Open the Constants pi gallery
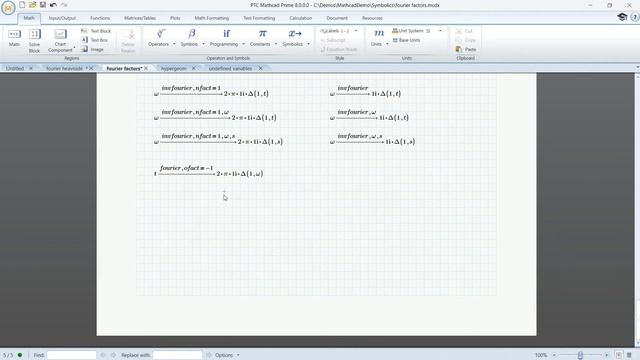 coord(262,38)
